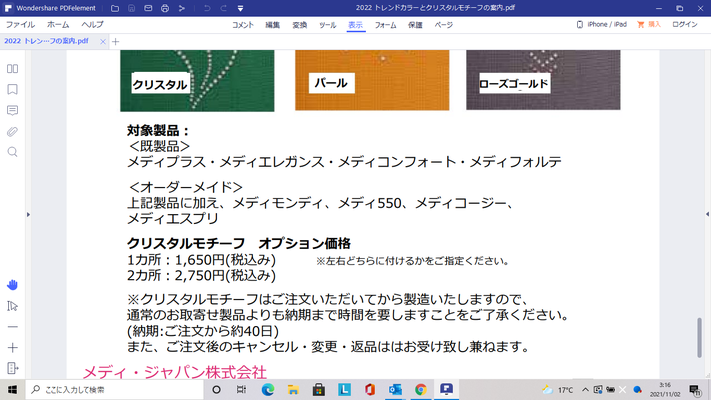The image size is (711, 400).
Task: Select the 2022 トレン…フの案内.pdf document tab
Action: (x=46, y=41)
